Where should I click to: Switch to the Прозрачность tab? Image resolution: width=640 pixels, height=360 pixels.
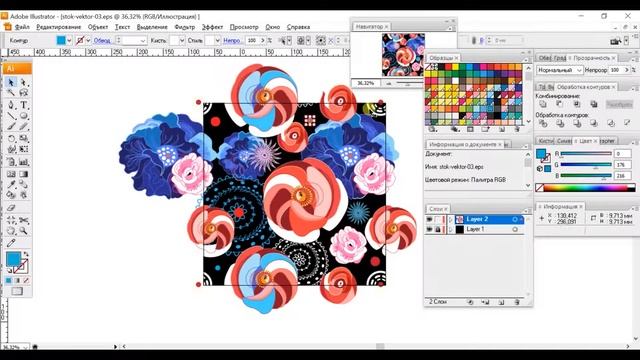(591, 58)
